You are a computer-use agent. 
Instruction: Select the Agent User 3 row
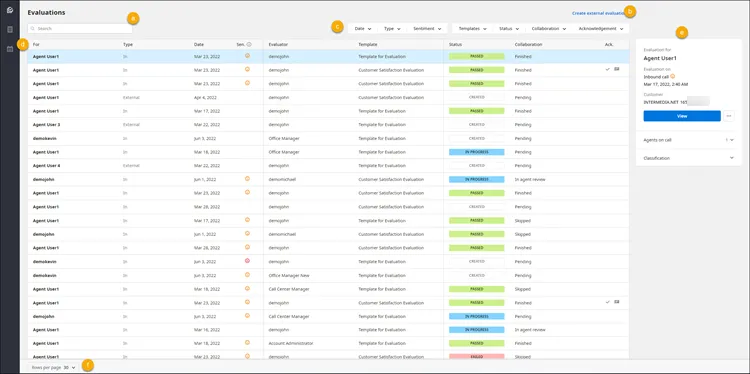[328, 124]
